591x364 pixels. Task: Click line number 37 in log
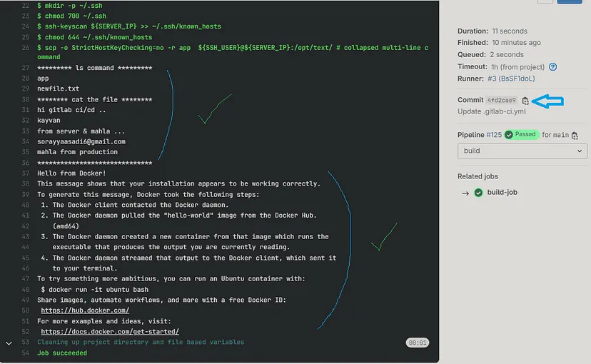click(x=26, y=173)
